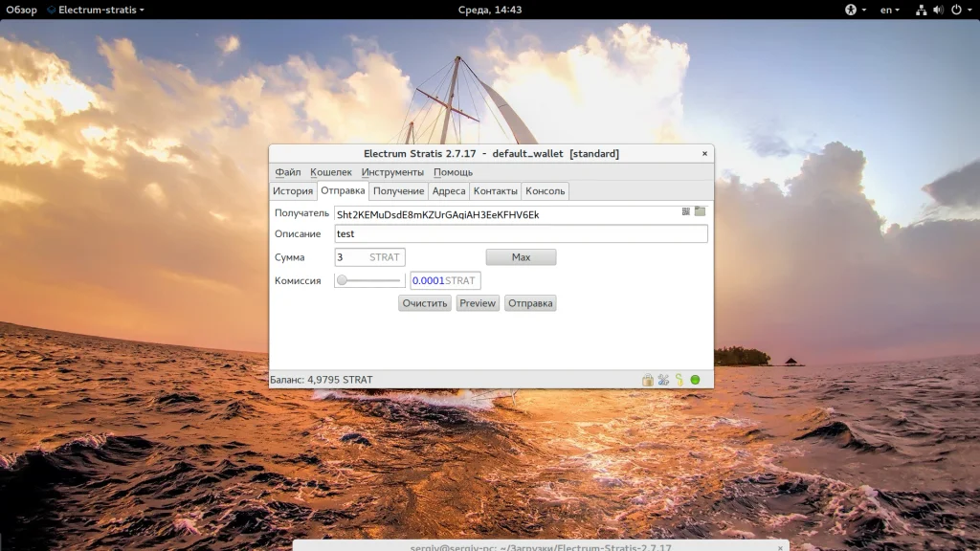Switch to the Получение tab
This screenshot has width=980, height=551.
tap(399, 191)
